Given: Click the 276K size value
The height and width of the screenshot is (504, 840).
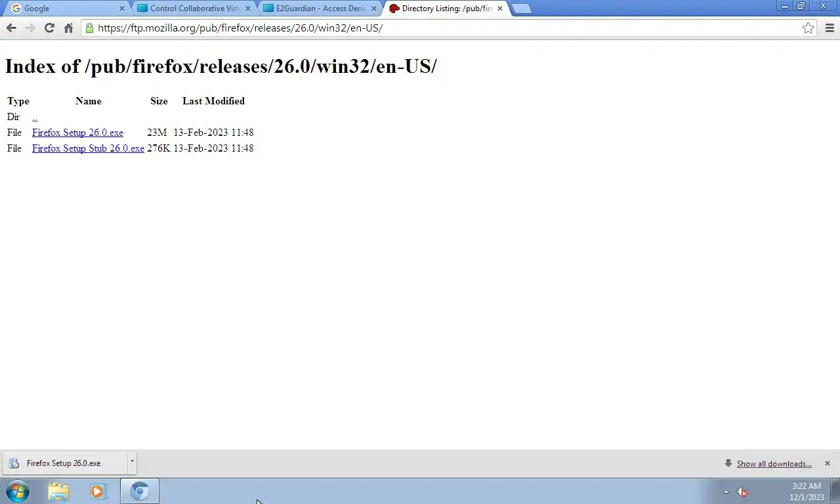Looking at the screenshot, I should pos(159,148).
